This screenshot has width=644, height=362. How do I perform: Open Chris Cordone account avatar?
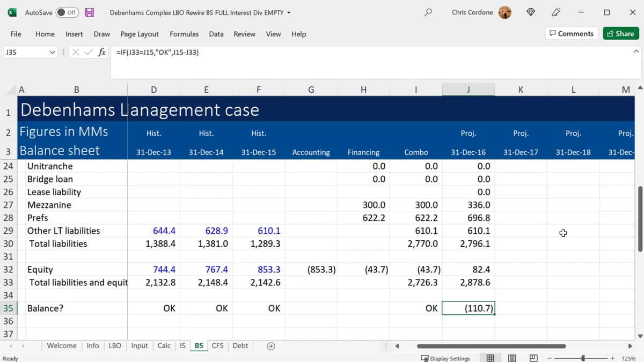(504, 12)
